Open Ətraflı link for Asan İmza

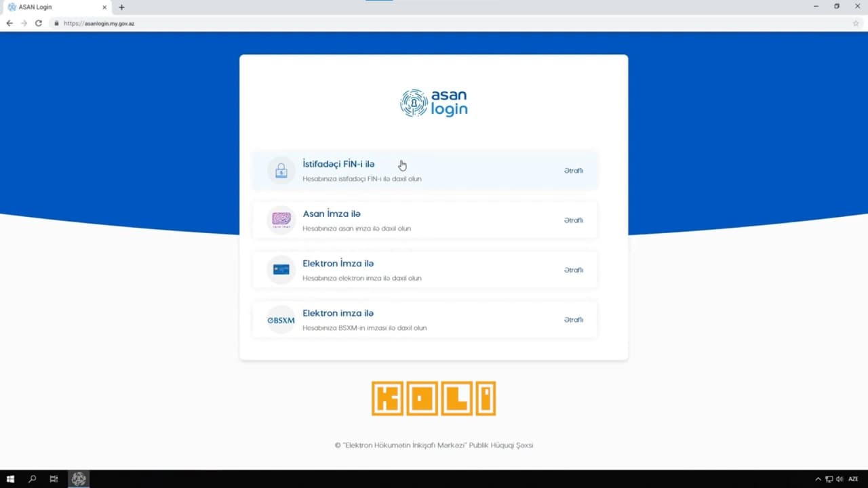pyautogui.click(x=574, y=220)
